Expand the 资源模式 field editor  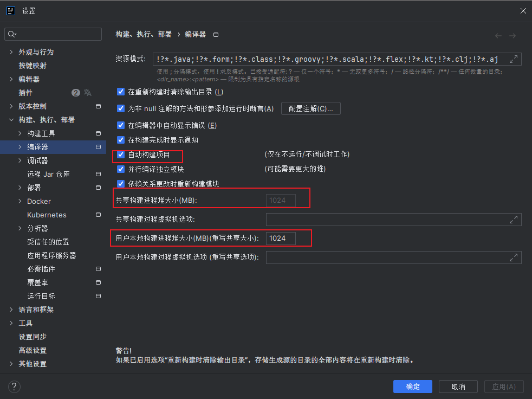pos(514,60)
